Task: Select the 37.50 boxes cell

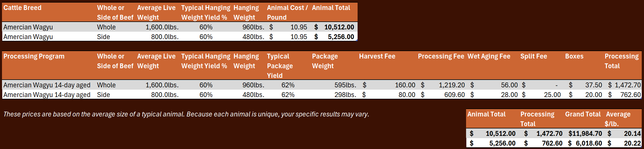Action: point(593,85)
